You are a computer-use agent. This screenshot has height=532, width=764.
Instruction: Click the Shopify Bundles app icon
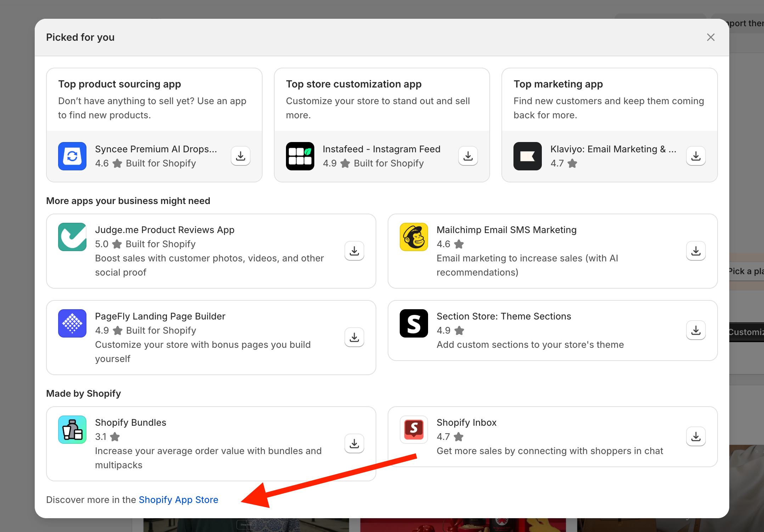click(x=72, y=430)
